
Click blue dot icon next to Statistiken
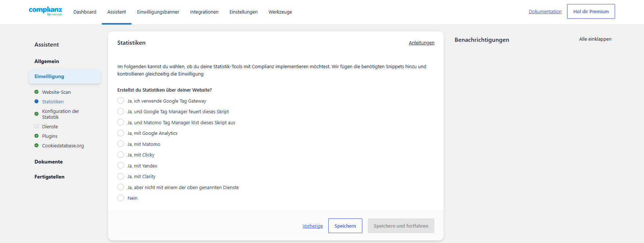point(36,102)
